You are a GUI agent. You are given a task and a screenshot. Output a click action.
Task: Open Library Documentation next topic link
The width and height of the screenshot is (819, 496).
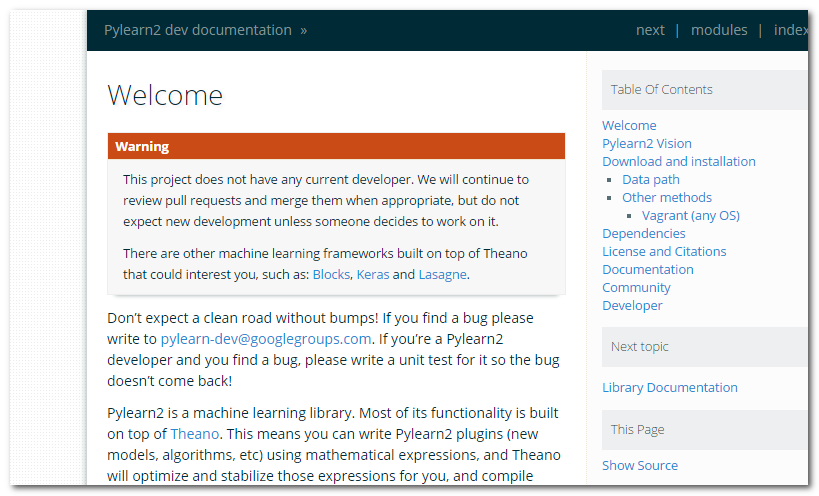point(670,388)
